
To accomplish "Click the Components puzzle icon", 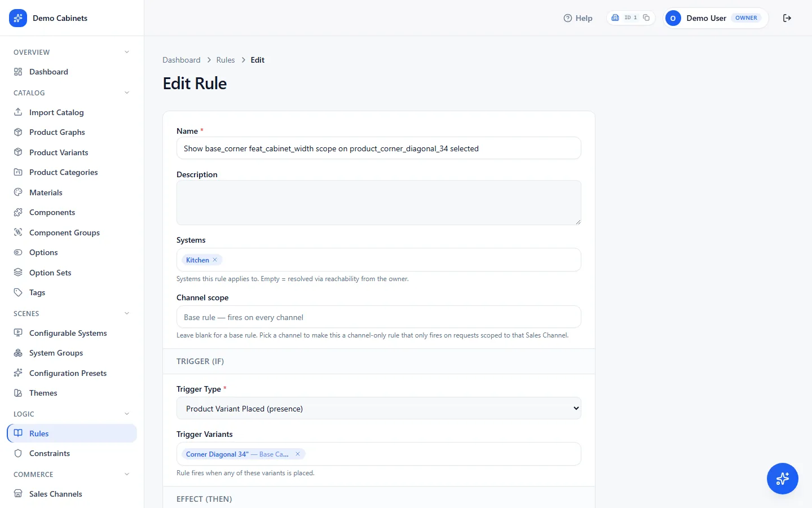I will click(x=18, y=212).
